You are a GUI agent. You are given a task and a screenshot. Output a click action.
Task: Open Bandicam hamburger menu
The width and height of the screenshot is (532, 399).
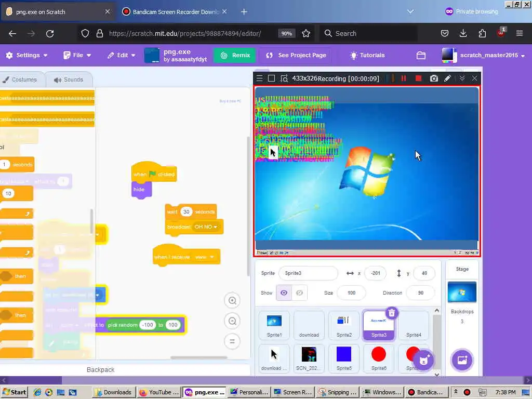[x=260, y=78]
